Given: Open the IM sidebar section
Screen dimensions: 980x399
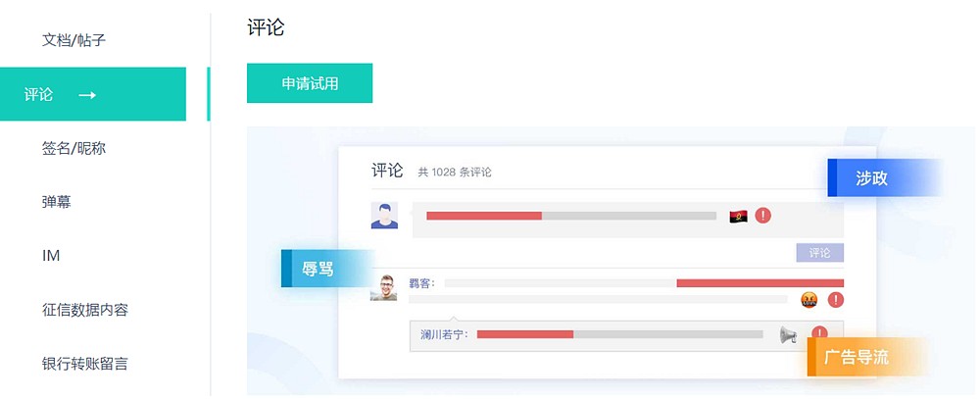Looking at the screenshot, I should point(51,256).
